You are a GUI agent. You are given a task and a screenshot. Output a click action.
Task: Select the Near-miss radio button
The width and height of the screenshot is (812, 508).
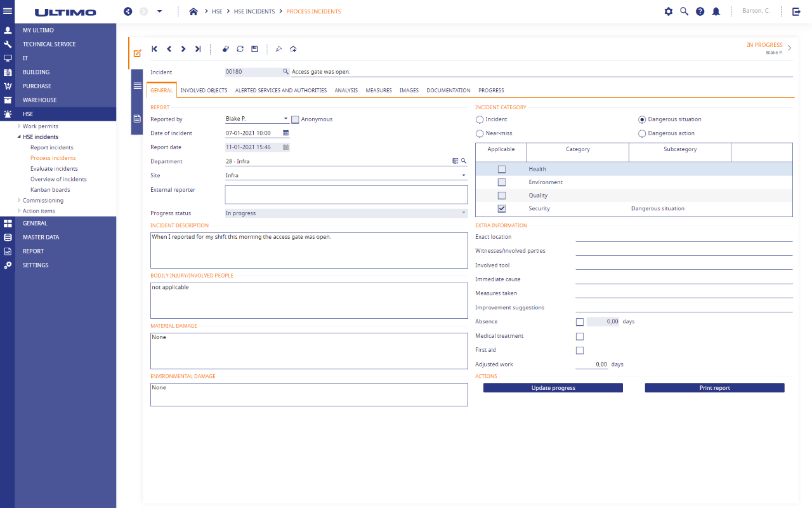point(480,133)
